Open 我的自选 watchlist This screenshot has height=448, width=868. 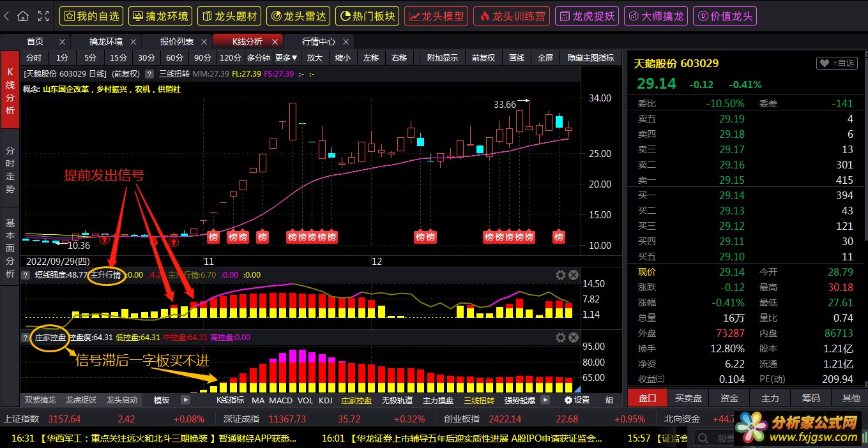(x=91, y=16)
